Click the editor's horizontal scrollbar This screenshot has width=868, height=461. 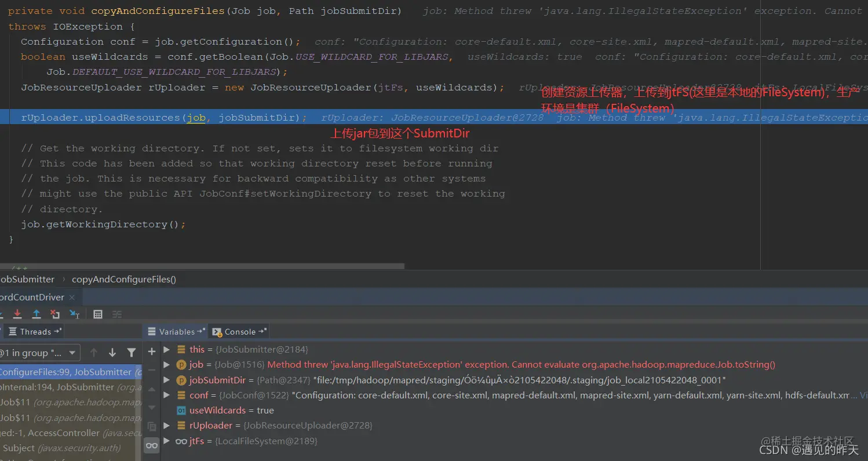point(202,266)
